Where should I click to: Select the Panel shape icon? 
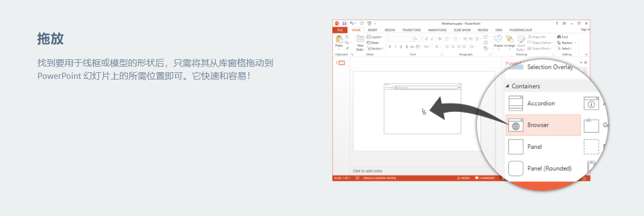click(x=516, y=147)
